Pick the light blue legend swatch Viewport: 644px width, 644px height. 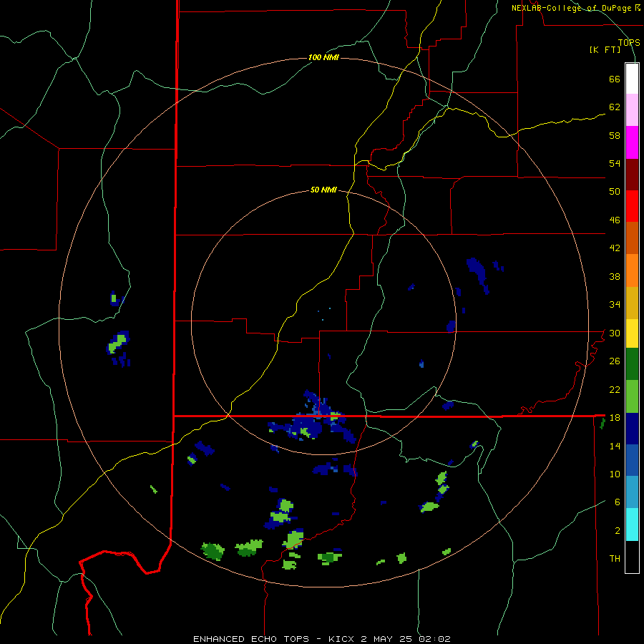(x=632, y=492)
